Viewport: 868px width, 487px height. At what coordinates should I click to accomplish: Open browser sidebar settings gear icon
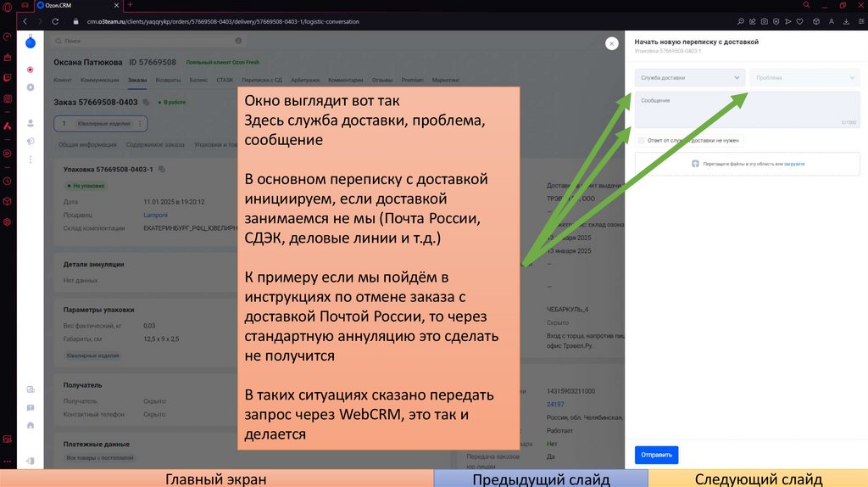coord(7,222)
